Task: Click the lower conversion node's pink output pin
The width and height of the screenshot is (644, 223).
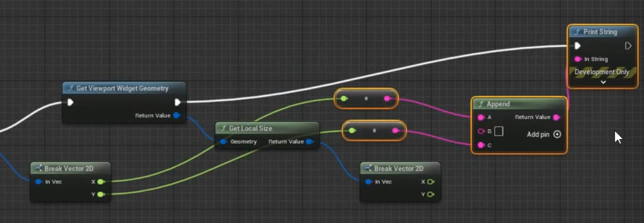Action: click(x=395, y=131)
